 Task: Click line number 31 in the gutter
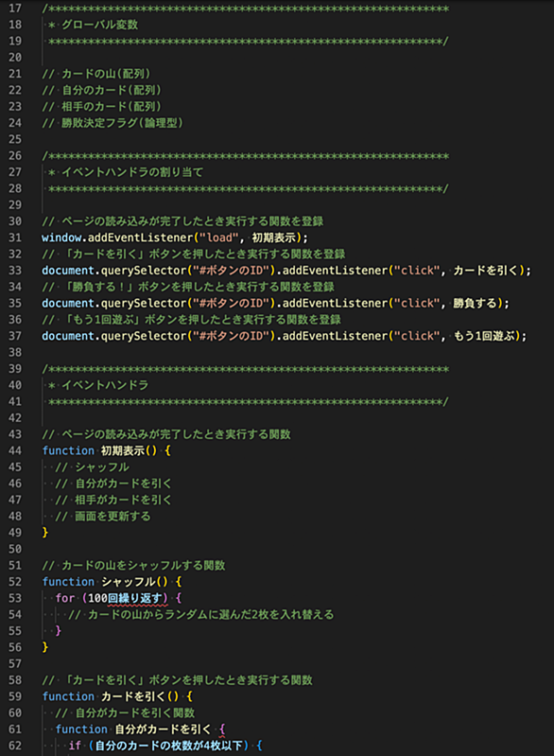pyautogui.click(x=15, y=237)
